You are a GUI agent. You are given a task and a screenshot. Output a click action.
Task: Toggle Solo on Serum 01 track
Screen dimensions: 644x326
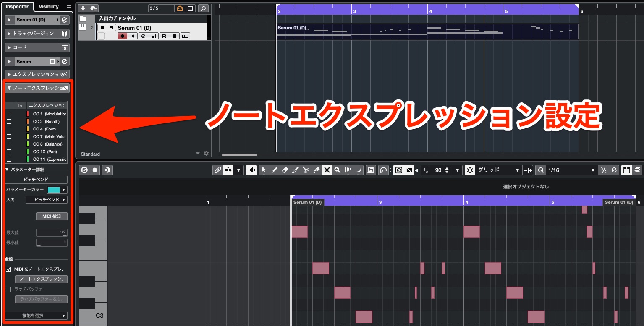(111, 28)
